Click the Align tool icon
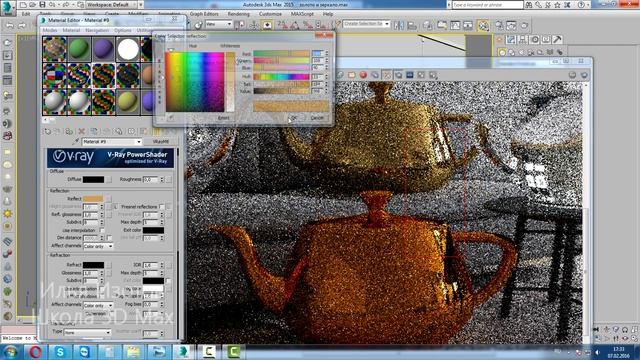Image resolution: width=640 pixels, height=360 pixels. (411, 25)
